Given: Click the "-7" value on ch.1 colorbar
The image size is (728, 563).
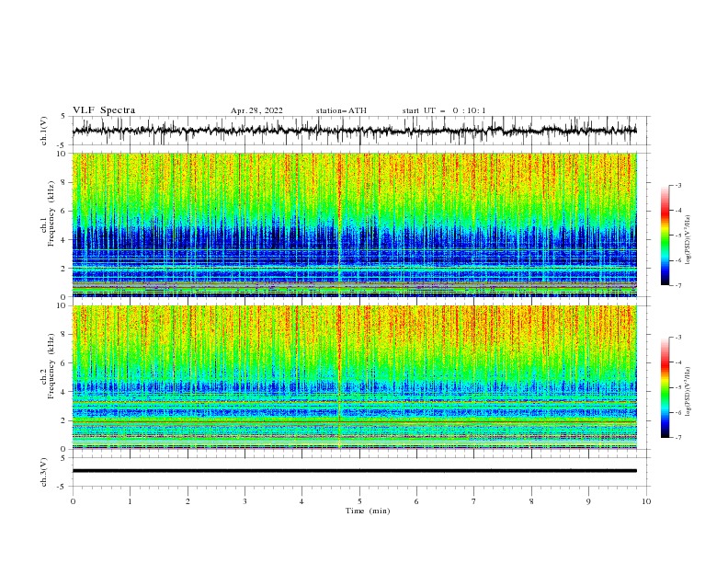Looking at the screenshot, I should click(677, 285).
